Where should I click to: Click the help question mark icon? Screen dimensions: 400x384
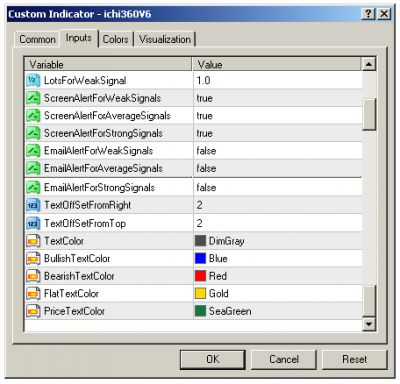coord(368,14)
